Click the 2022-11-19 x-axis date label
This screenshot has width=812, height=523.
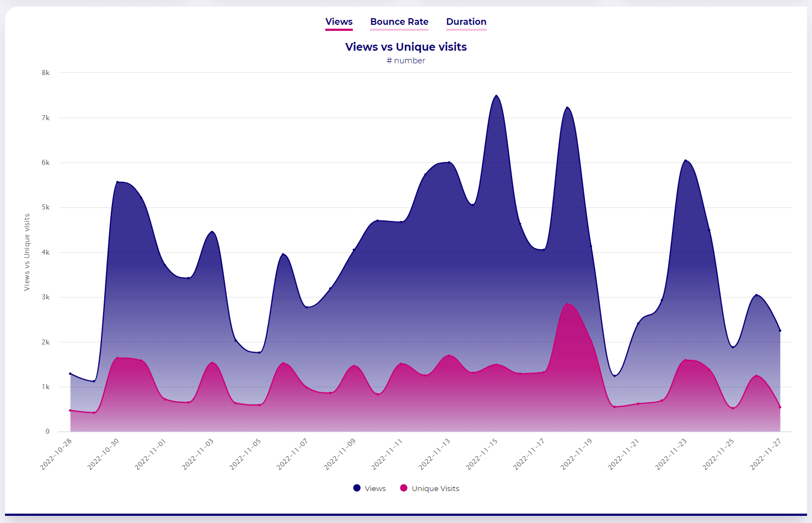[577, 454]
